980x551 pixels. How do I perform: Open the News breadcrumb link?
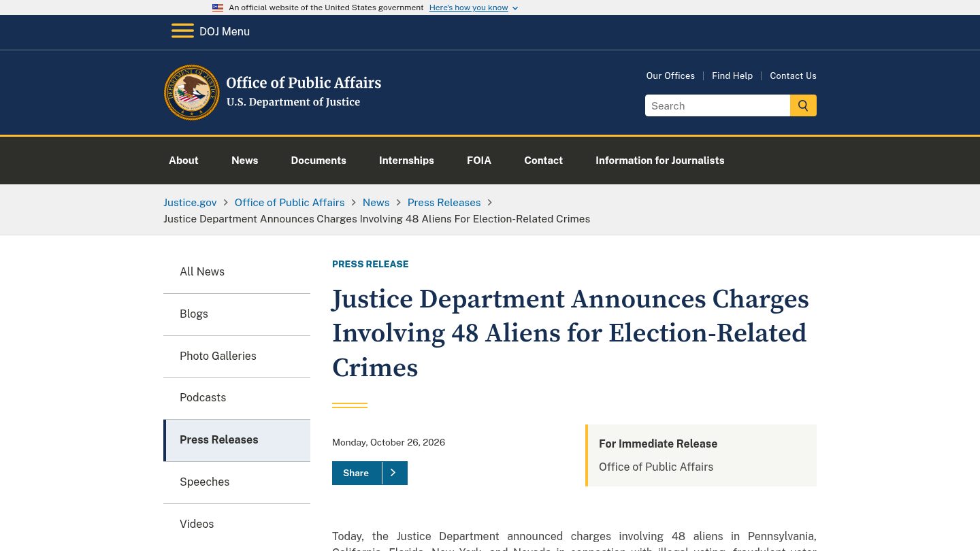pyautogui.click(x=376, y=203)
